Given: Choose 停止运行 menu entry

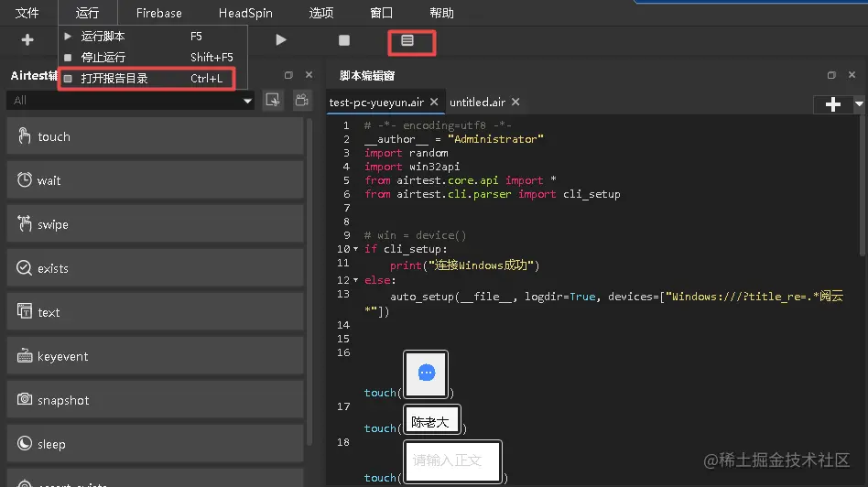Looking at the screenshot, I should 152,58.
